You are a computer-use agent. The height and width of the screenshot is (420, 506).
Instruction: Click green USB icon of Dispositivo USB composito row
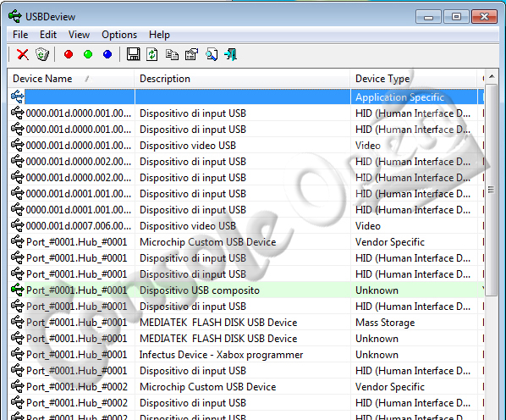pos(18,290)
